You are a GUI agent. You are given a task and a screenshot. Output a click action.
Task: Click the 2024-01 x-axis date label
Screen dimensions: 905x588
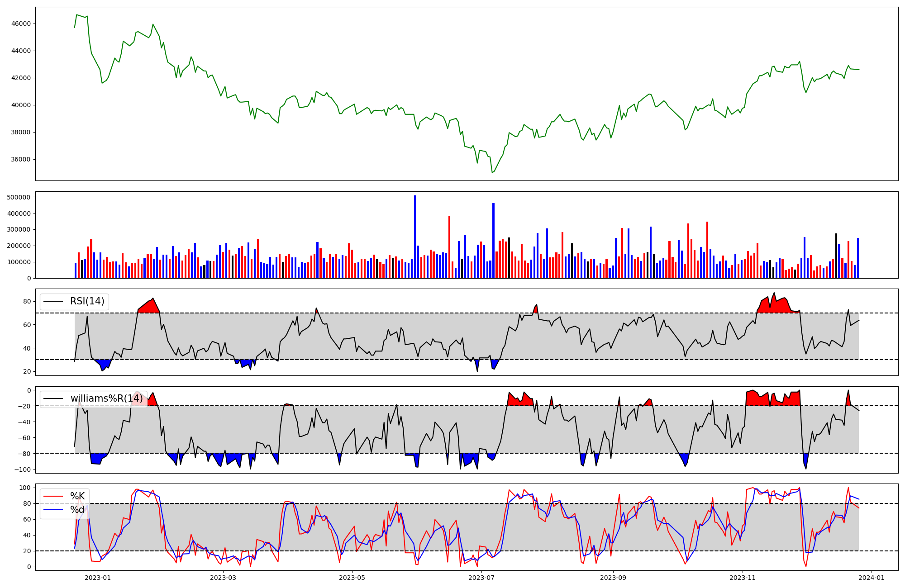[x=872, y=578]
